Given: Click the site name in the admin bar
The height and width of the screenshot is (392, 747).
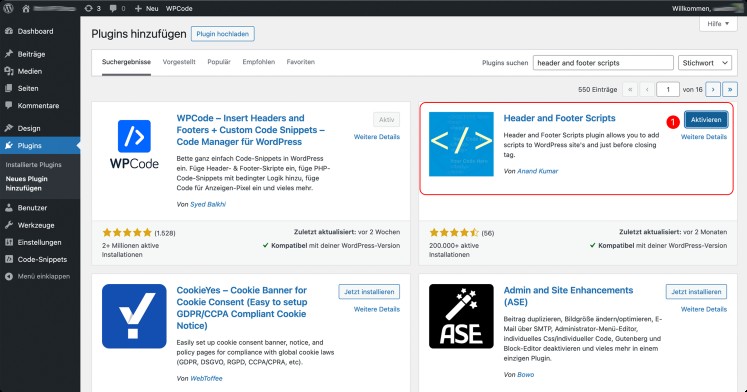Looking at the screenshot, I should coord(54,8).
